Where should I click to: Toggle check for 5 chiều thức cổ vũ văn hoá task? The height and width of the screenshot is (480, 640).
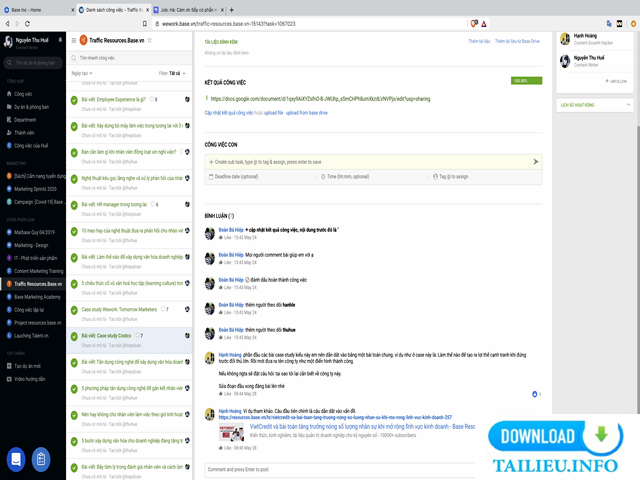tap(74, 284)
